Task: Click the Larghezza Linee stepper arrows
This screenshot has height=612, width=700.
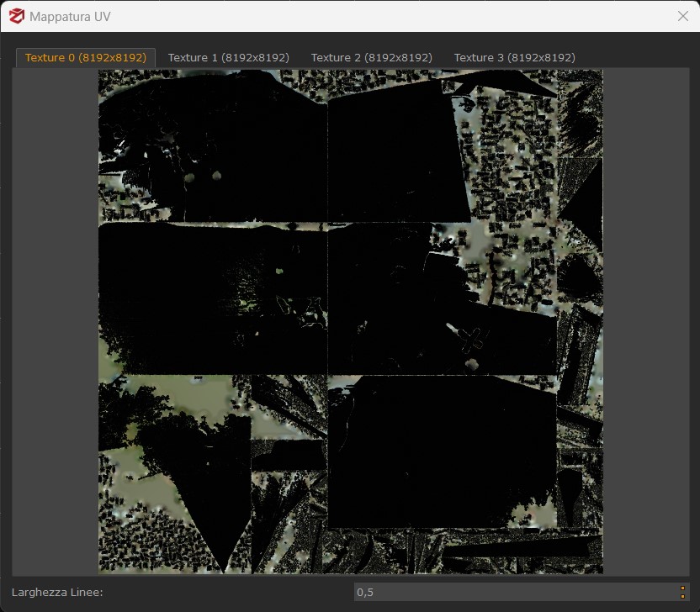Action: (682, 592)
